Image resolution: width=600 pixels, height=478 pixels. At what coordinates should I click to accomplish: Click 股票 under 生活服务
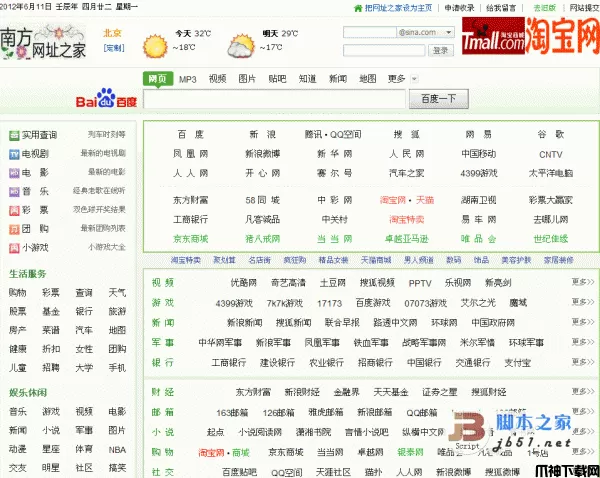point(18,312)
